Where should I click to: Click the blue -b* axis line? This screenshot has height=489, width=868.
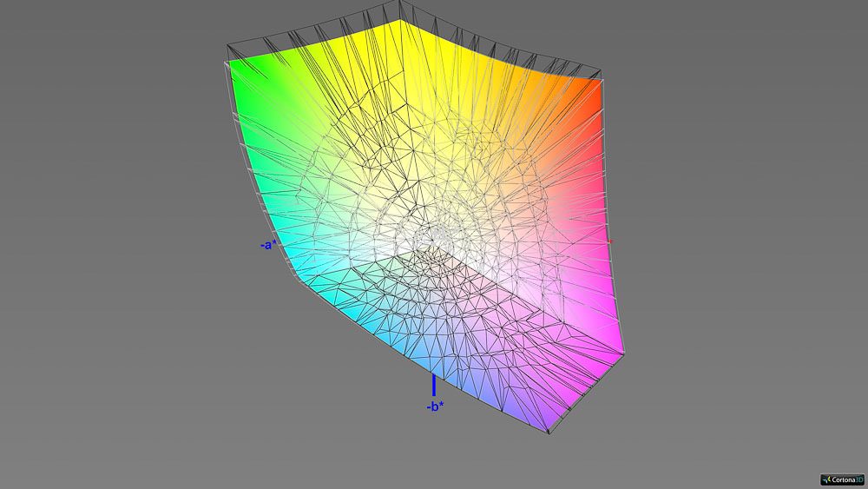click(x=434, y=385)
